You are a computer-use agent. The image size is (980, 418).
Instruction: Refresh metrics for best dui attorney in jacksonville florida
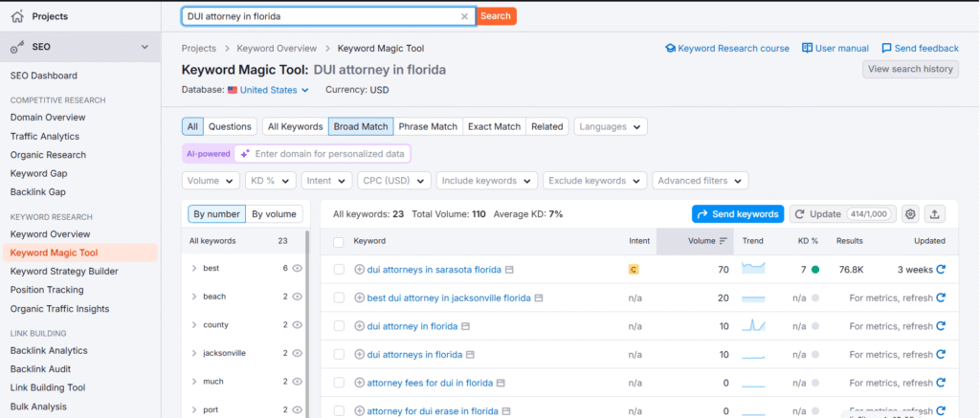[x=941, y=298]
